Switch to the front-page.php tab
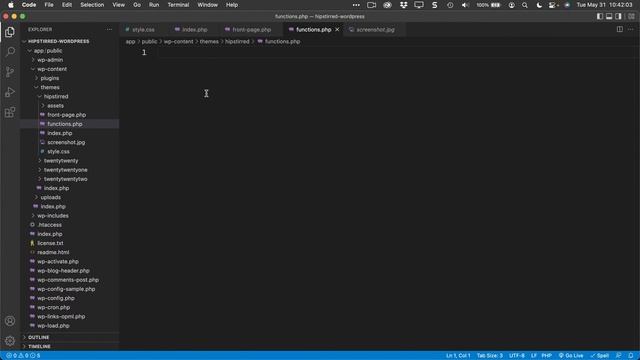The height and width of the screenshot is (360, 640). (x=251, y=29)
